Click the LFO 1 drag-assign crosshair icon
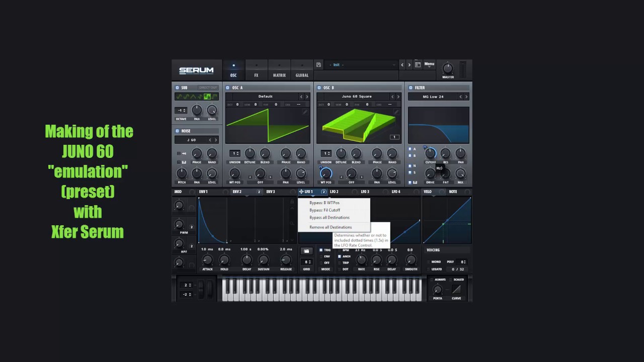 coord(301,192)
